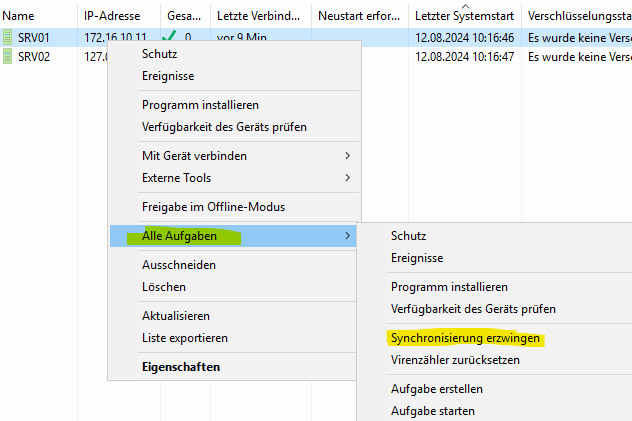Select "Aufgabe erstellen" menu entry
The width and height of the screenshot is (632, 421).
pos(437,389)
